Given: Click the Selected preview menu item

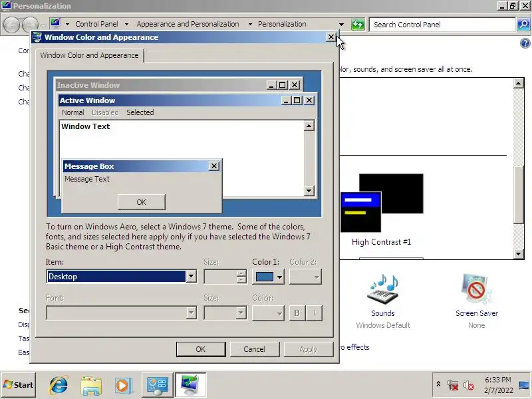Looking at the screenshot, I should pyautogui.click(x=140, y=112).
